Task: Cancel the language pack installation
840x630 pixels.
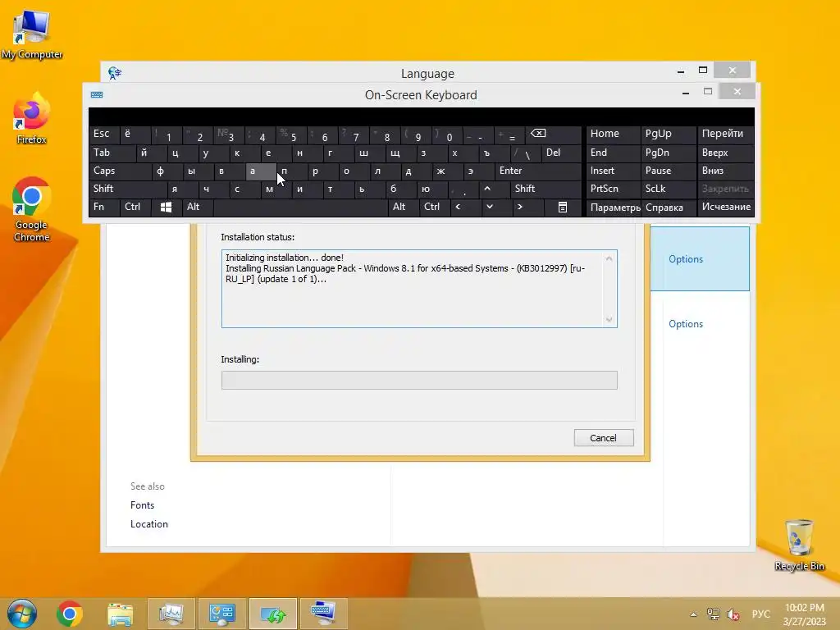Action: [604, 438]
